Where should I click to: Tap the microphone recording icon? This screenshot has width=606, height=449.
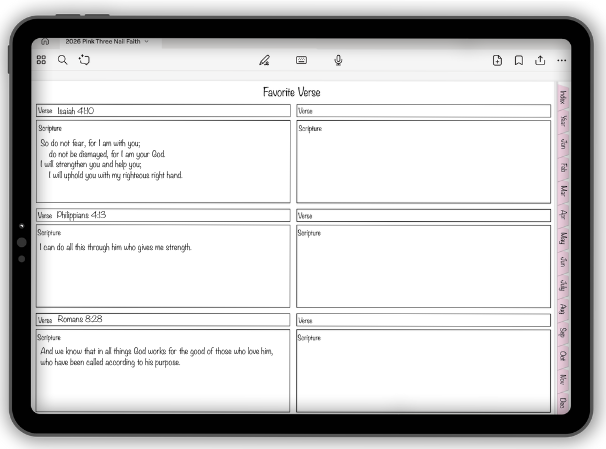(338, 60)
